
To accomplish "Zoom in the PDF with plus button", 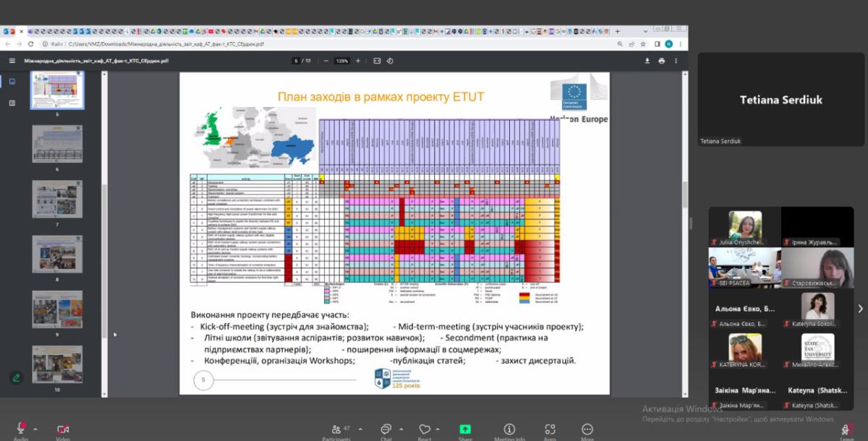I will tap(358, 61).
